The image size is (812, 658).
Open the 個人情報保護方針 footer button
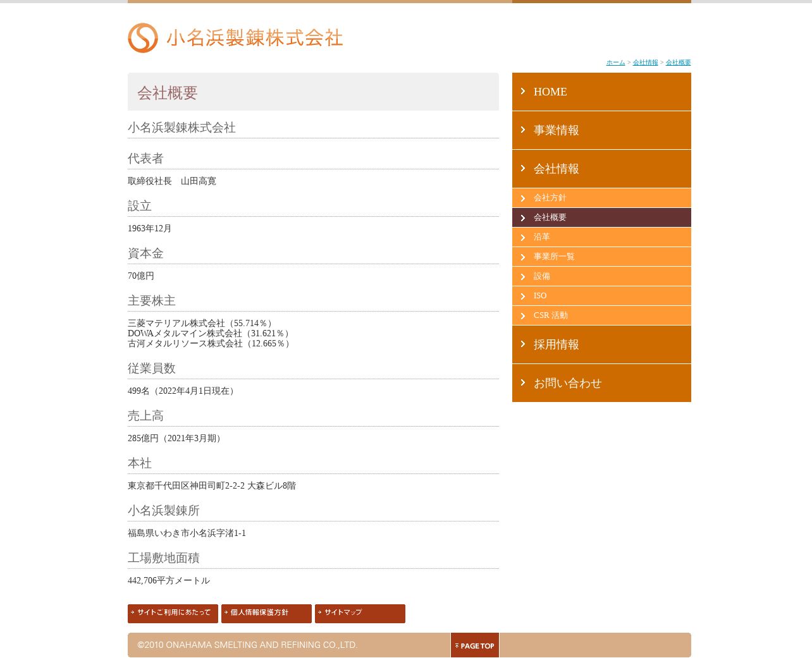click(266, 613)
